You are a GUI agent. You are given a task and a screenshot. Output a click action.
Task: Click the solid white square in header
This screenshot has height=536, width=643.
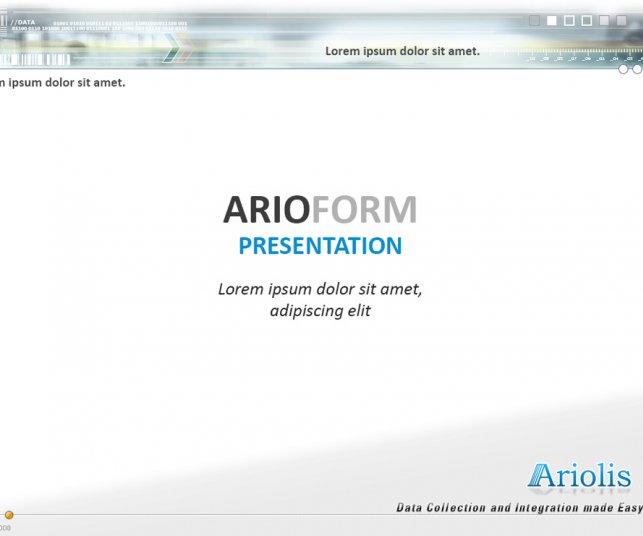(551, 20)
